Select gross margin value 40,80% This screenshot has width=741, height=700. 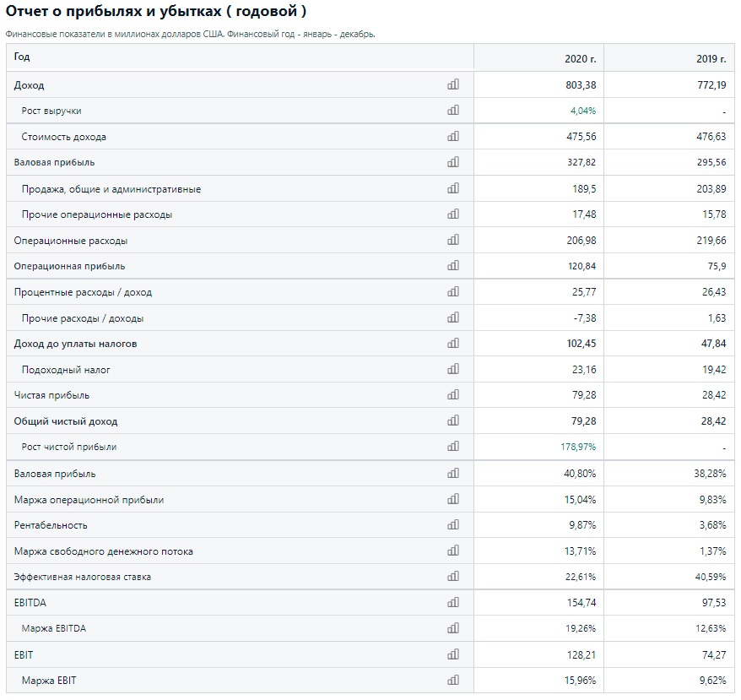pyautogui.click(x=580, y=474)
